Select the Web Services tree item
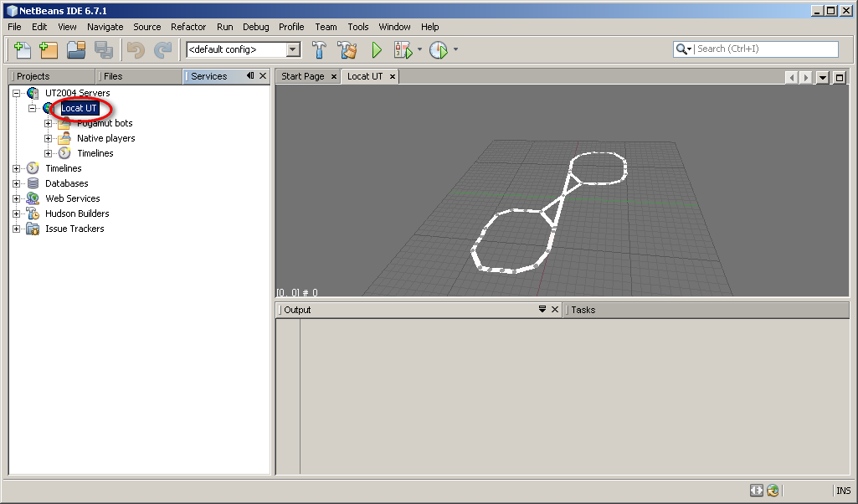 tap(73, 198)
